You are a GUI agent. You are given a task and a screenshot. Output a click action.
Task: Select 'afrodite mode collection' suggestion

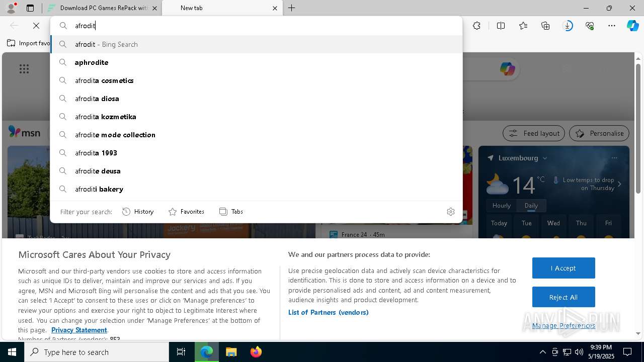click(257, 135)
